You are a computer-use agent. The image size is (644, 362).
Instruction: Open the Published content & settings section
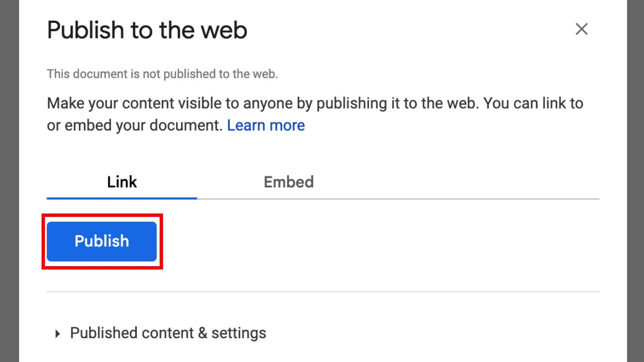coord(161,333)
